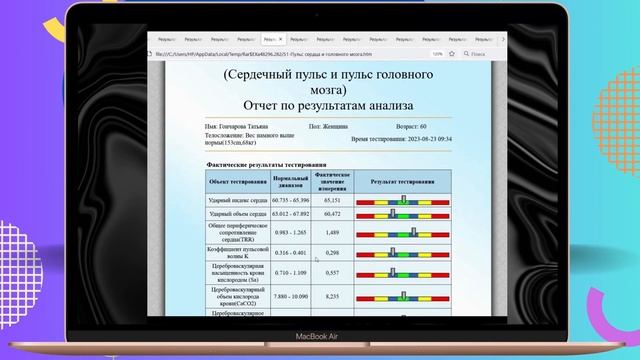The width and height of the screenshot is (640, 360).
Task: Click the Объект тестирования column header
Action: (x=238, y=182)
